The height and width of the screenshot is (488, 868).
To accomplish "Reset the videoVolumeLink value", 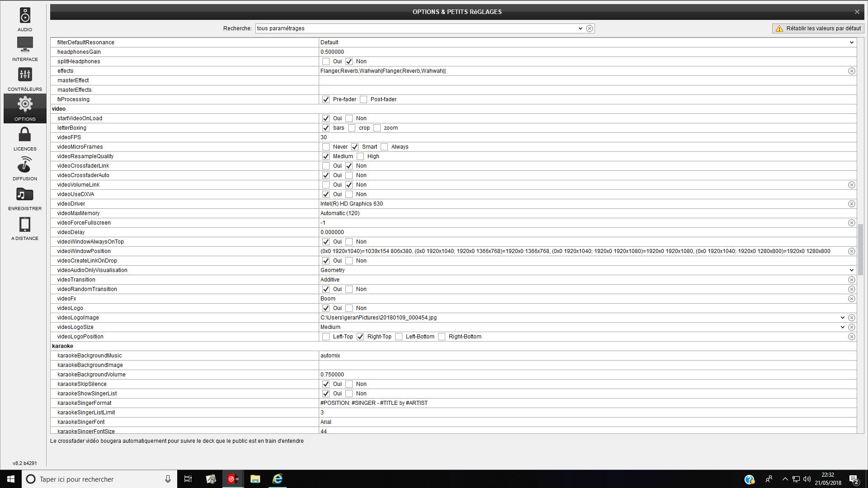I will point(852,185).
